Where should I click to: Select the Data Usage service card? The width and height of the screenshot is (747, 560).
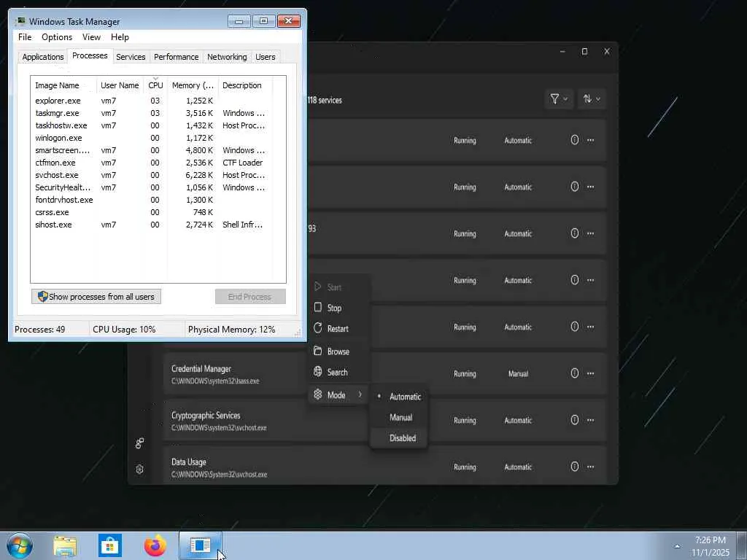(x=384, y=465)
